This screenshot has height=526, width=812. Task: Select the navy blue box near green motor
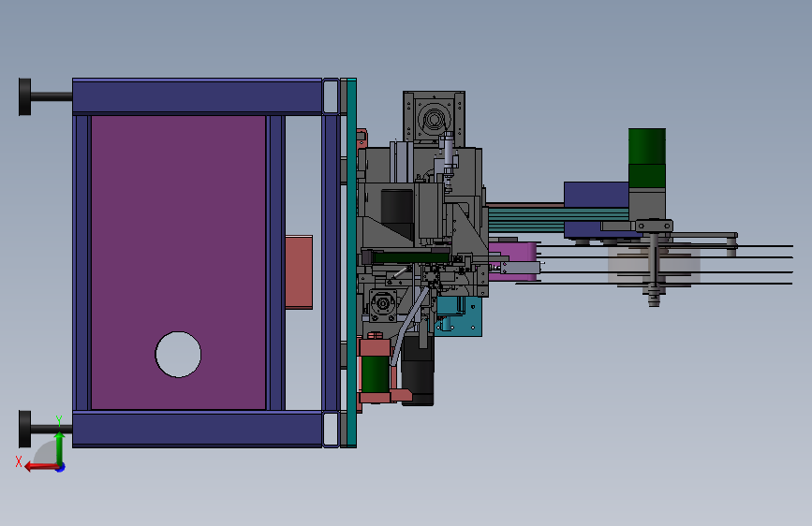click(x=596, y=195)
